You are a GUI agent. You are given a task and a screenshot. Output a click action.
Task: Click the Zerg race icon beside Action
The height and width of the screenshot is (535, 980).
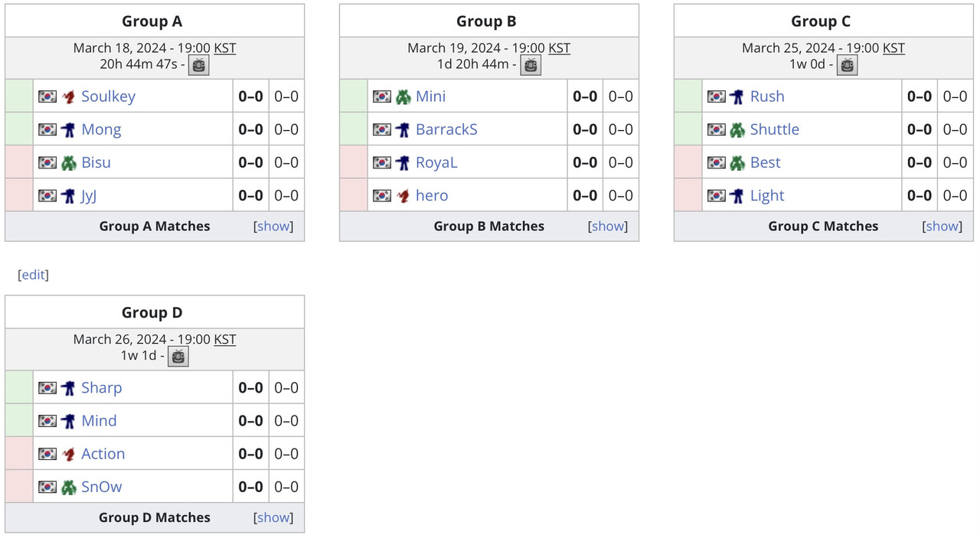(69, 454)
